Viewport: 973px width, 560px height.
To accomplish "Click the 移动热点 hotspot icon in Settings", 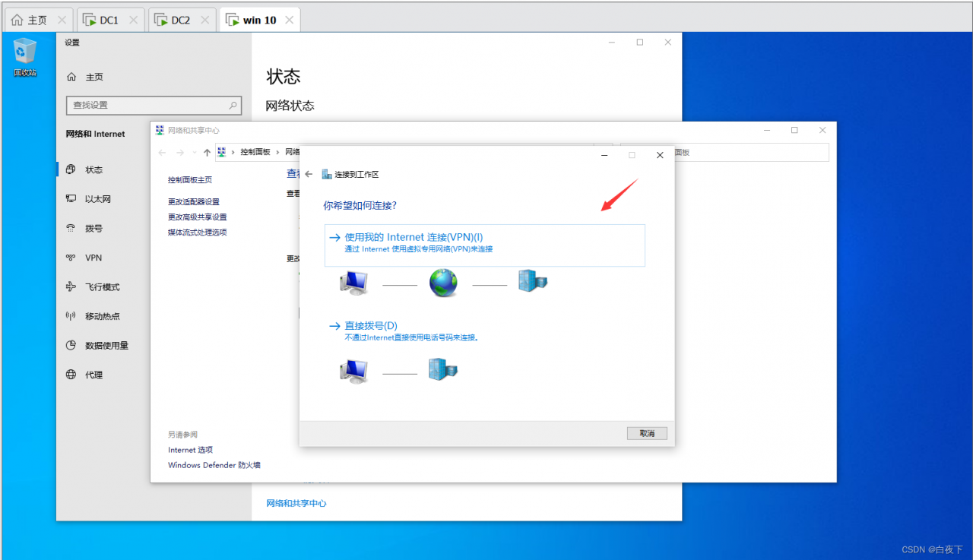I will (71, 316).
